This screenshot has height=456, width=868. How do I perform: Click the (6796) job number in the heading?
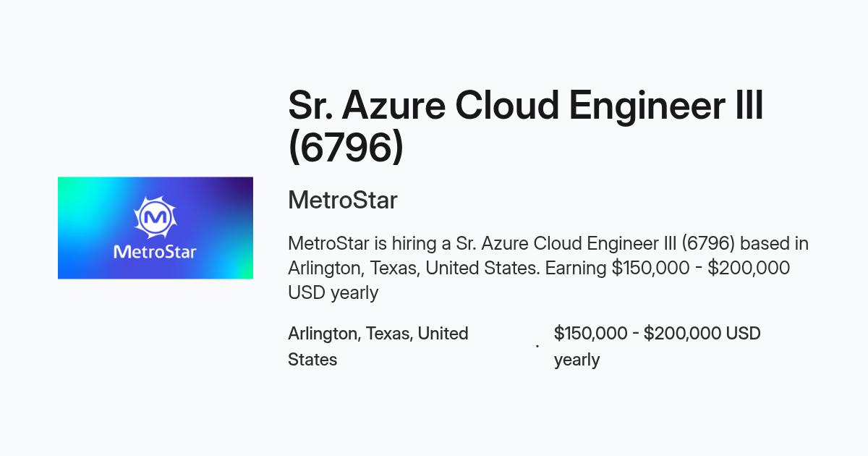pyautogui.click(x=346, y=146)
